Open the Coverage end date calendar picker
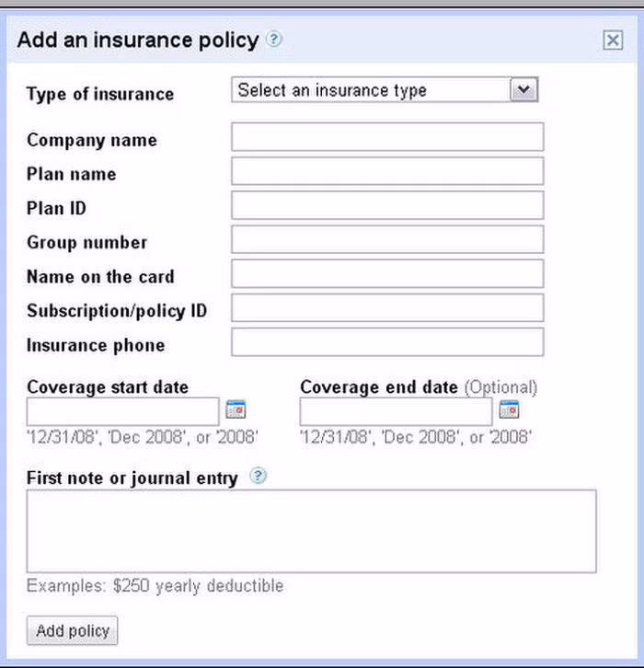 510,409
